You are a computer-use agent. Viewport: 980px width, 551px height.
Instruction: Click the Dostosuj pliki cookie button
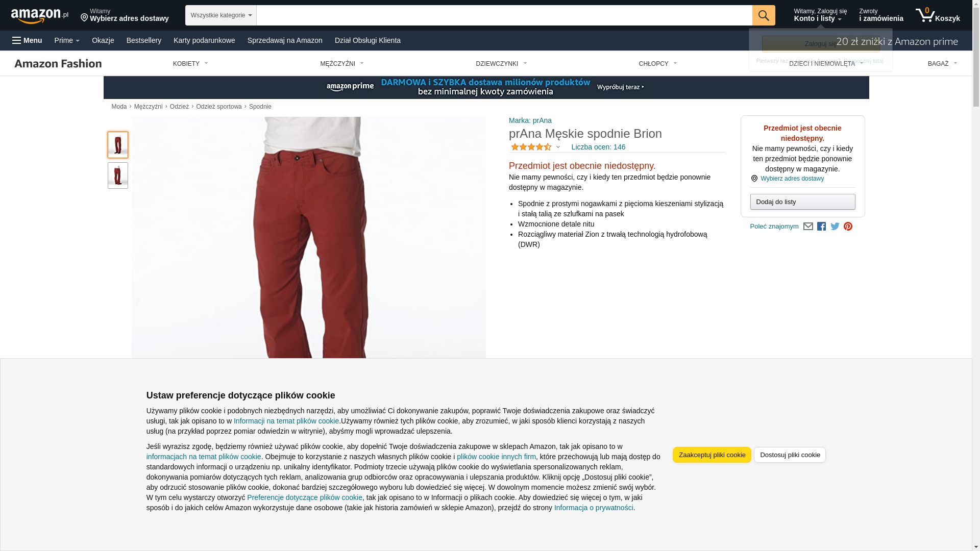pyautogui.click(x=790, y=455)
